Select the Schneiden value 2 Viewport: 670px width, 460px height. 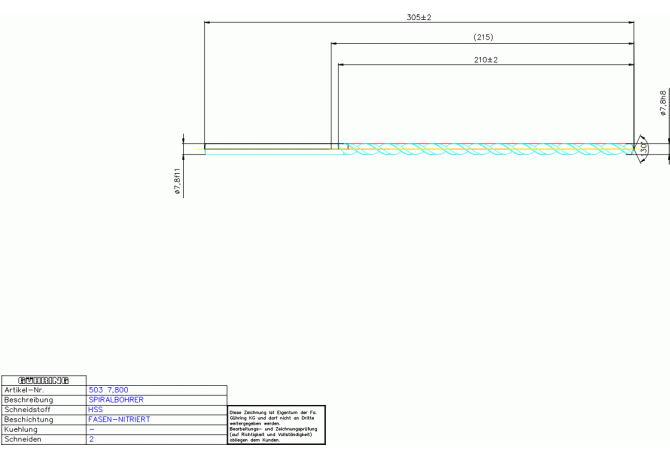pos(91,439)
